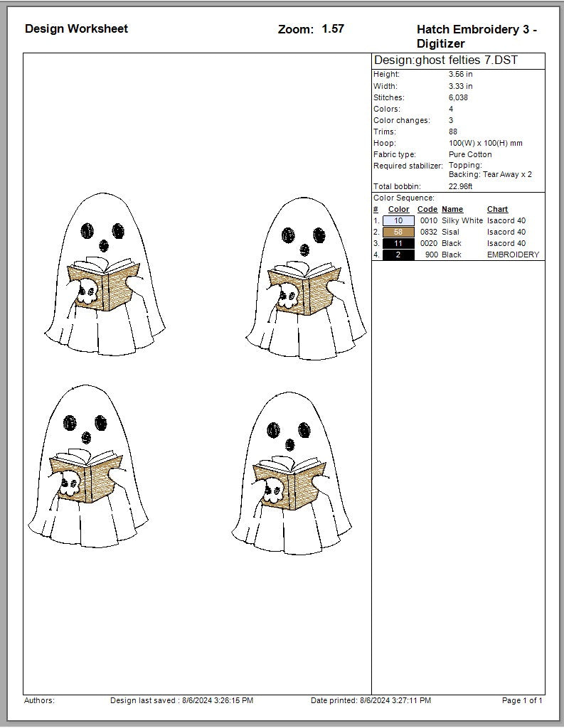Click the Chart column header
Screen dimensions: 564x728
pos(497,209)
